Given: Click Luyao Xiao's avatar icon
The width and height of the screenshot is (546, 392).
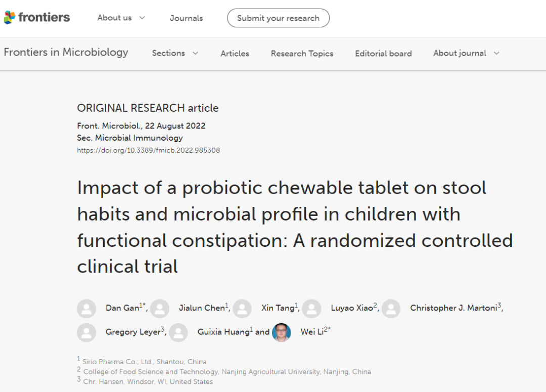Looking at the screenshot, I should [311, 309].
